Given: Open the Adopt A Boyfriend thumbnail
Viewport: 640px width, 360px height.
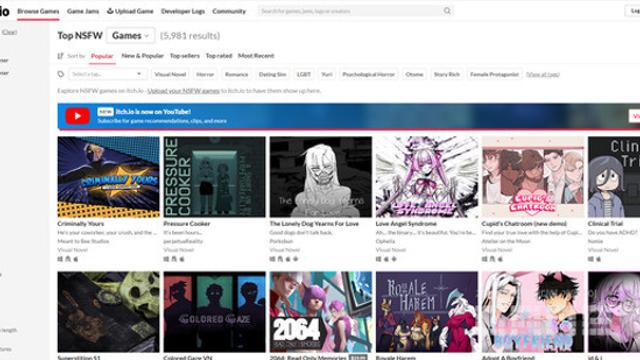Looking at the screenshot, I should click(533, 312).
